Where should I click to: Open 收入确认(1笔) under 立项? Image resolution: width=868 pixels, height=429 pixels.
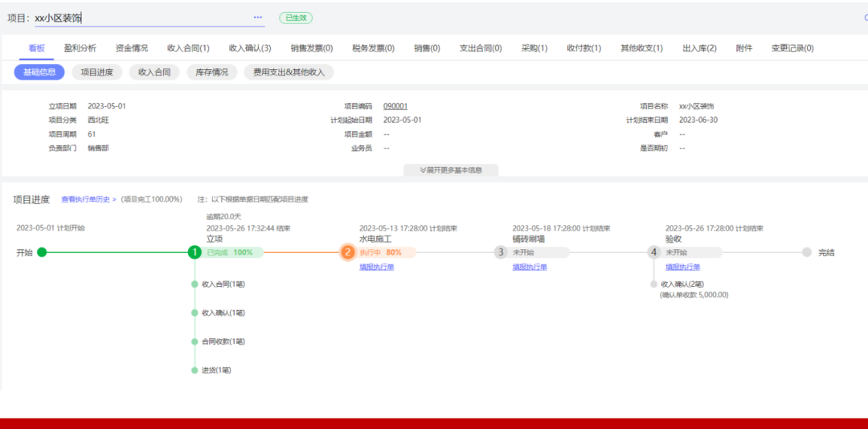[x=223, y=313]
